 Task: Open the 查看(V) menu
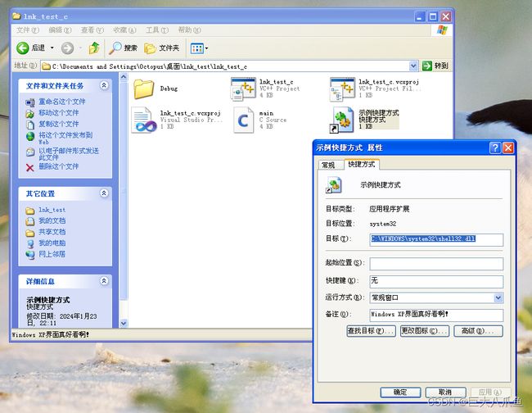click(x=92, y=30)
